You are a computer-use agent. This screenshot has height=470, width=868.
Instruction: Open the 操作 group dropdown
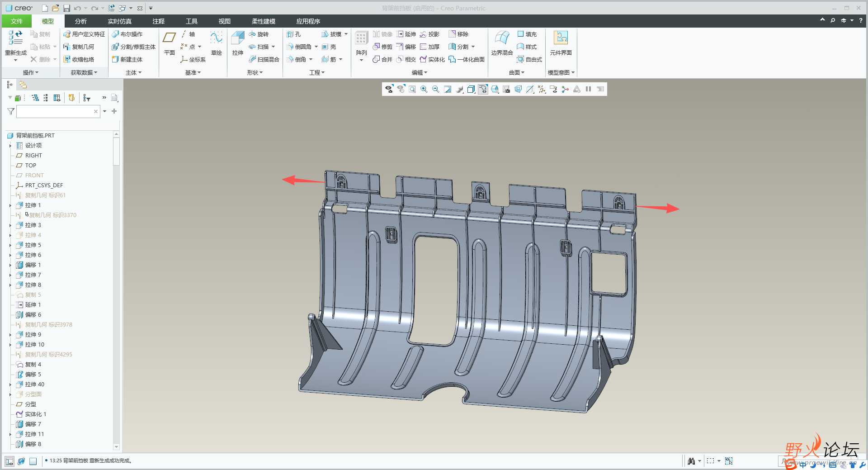[31, 72]
